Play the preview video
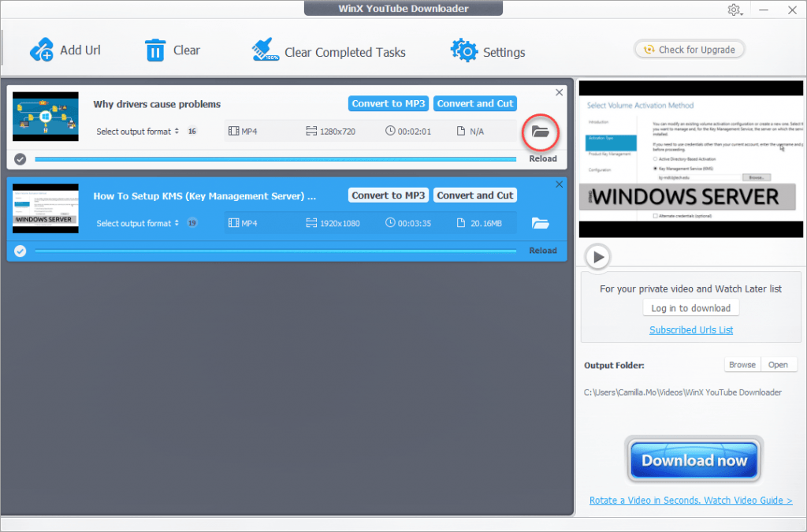This screenshot has height=532, width=807. coord(597,257)
